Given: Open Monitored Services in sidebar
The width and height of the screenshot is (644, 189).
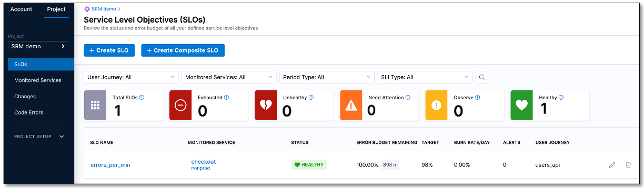Looking at the screenshot, I should [x=38, y=80].
